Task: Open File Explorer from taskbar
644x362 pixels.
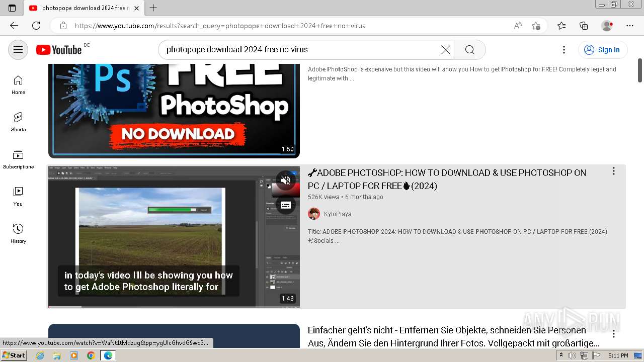Action: (x=57, y=355)
